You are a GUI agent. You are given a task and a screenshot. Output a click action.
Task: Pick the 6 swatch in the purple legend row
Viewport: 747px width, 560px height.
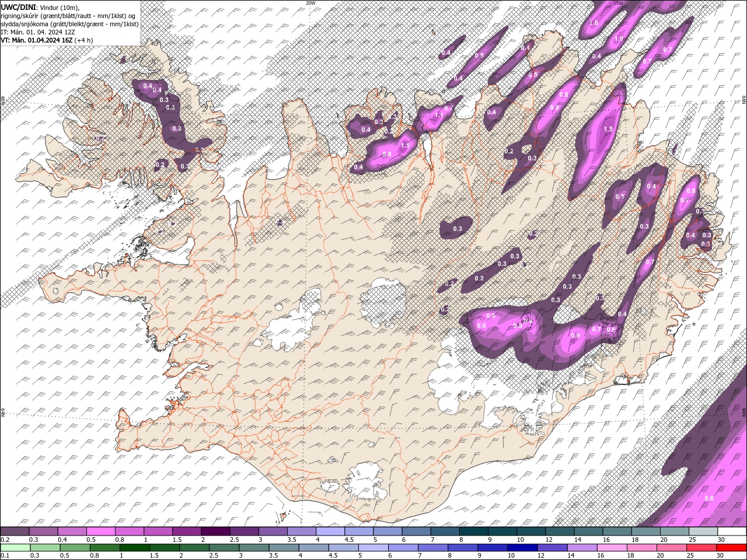pos(416,531)
